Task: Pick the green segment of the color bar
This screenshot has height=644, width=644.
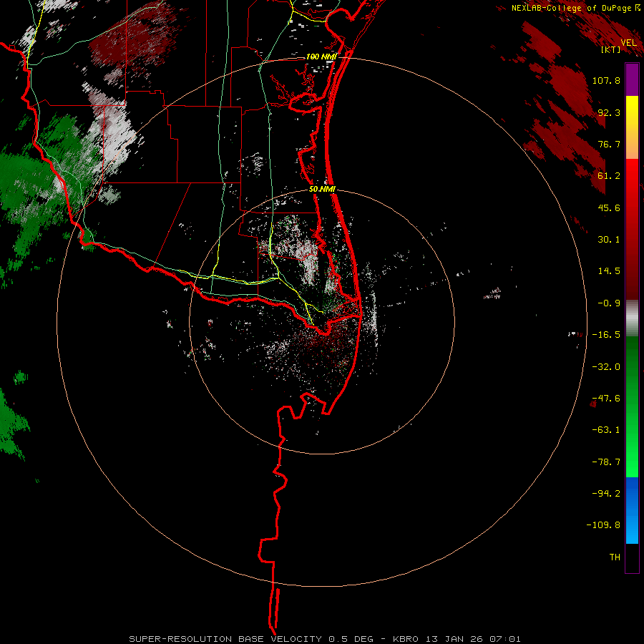Action: pos(632,406)
